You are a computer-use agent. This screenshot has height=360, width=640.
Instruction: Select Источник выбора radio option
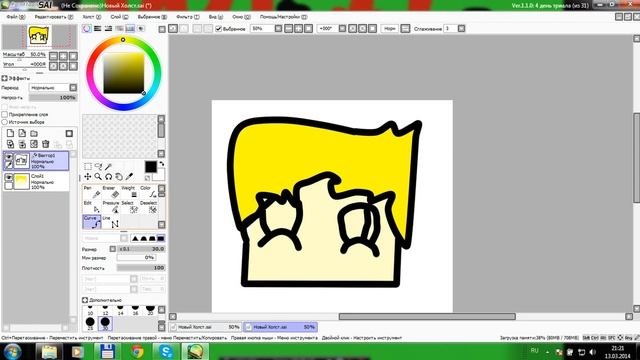[5, 122]
